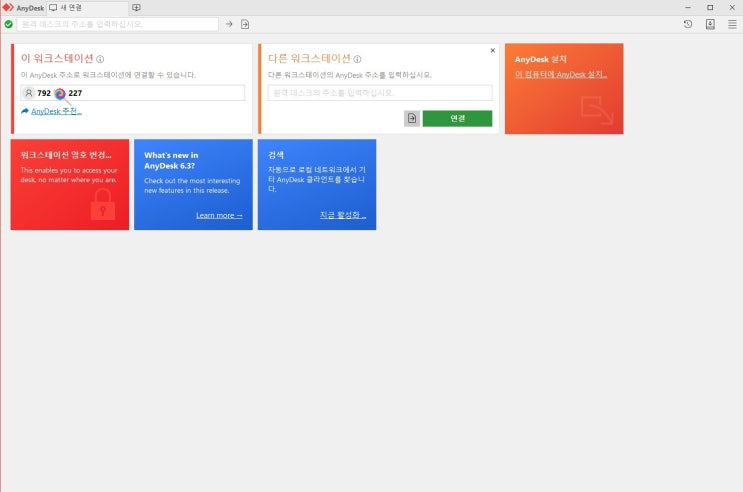This screenshot has height=492, width=743.
Task: Click the info icon beside 다른 워크스테이션
Action: pyautogui.click(x=357, y=59)
